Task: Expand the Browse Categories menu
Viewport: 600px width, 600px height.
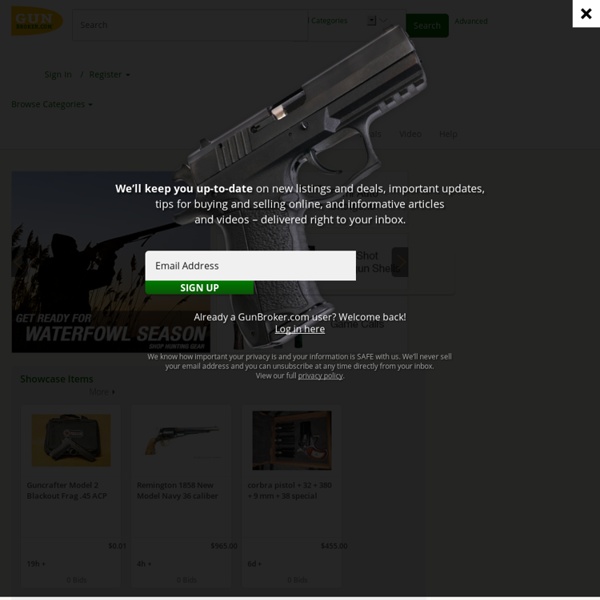Action: (52, 104)
